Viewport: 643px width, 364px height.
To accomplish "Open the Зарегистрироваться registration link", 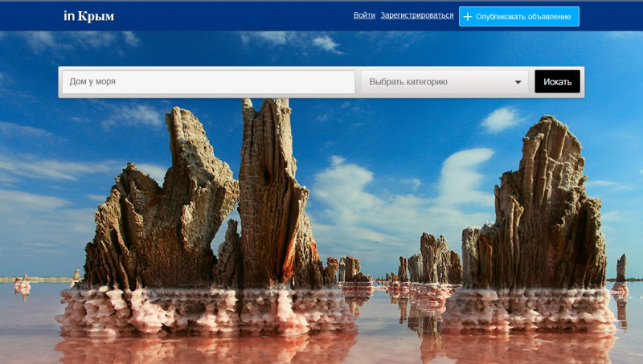I will point(416,15).
